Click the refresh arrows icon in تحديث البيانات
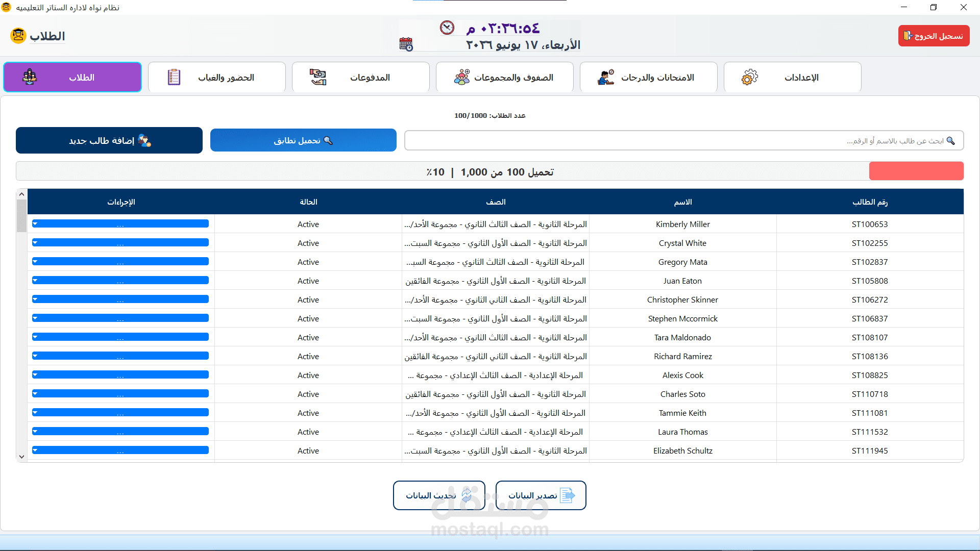Viewport: 980px width, 551px height. click(x=467, y=495)
